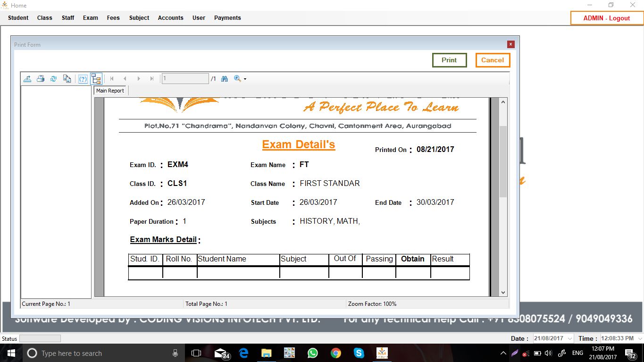Open the Student menu

click(x=18, y=18)
